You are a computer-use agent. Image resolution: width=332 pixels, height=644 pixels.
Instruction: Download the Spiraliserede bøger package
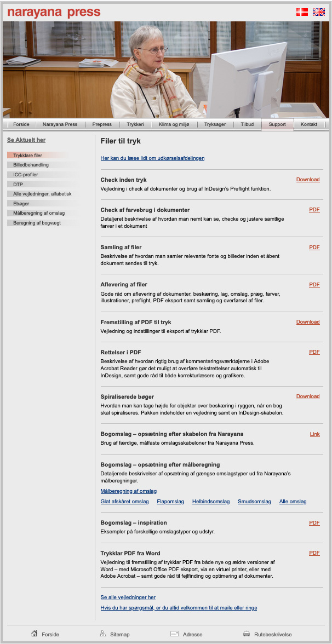[x=308, y=396]
